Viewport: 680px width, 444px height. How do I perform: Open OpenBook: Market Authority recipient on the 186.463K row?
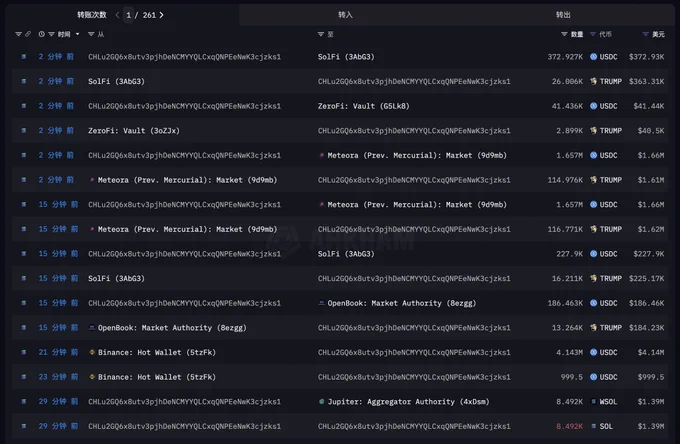[402, 303]
